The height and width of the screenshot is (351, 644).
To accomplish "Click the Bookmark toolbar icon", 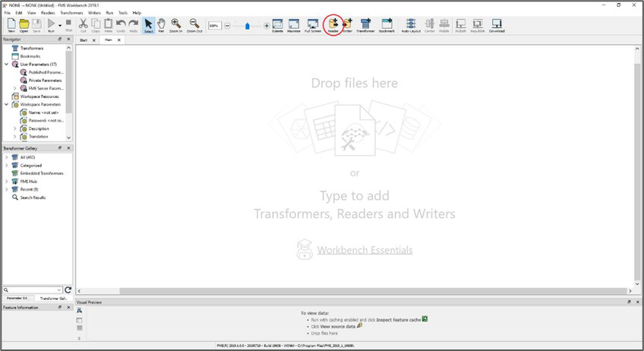I will click(x=387, y=26).
